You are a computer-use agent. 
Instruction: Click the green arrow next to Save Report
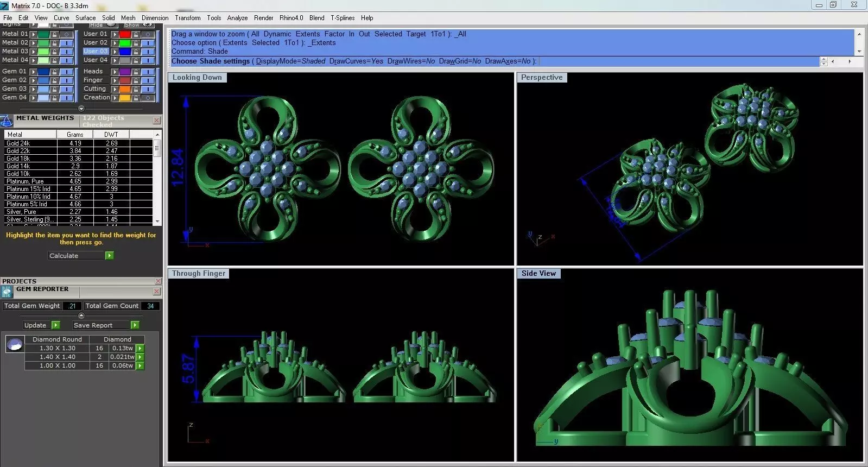point(135,325)
